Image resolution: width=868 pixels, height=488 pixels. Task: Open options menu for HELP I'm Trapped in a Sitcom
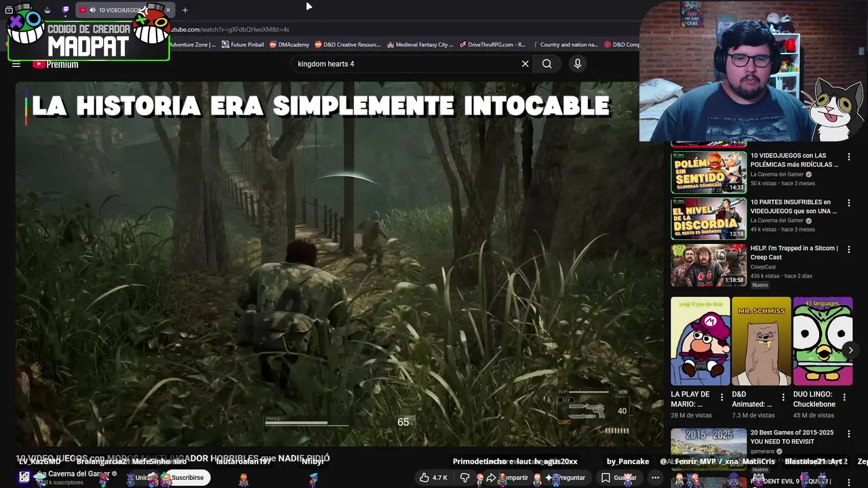pos(848,249)
